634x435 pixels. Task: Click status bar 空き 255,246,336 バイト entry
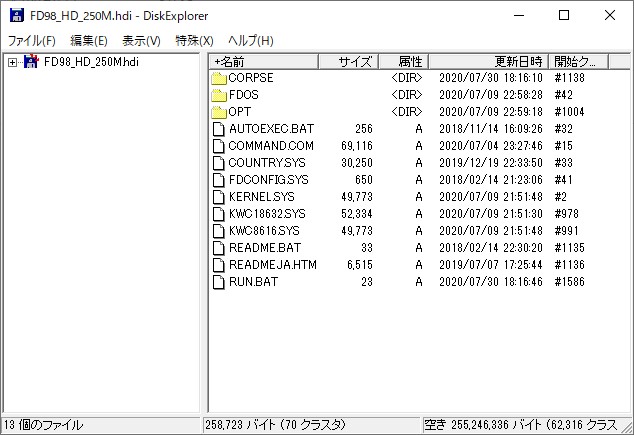[x=521, y=425]
